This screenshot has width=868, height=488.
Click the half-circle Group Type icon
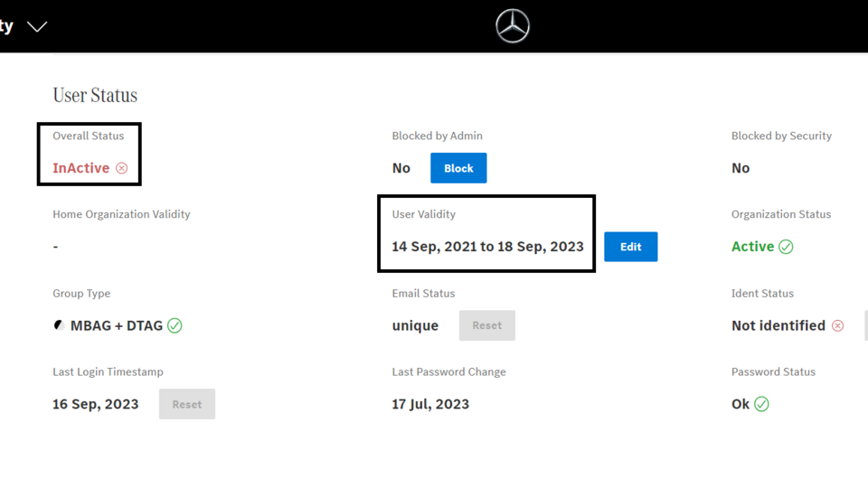pos(60,325)
